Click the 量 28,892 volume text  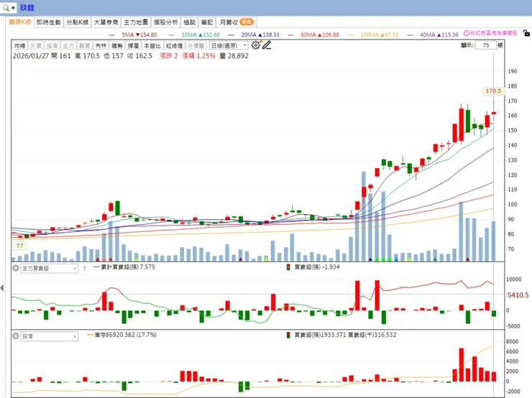click(234, 55)
